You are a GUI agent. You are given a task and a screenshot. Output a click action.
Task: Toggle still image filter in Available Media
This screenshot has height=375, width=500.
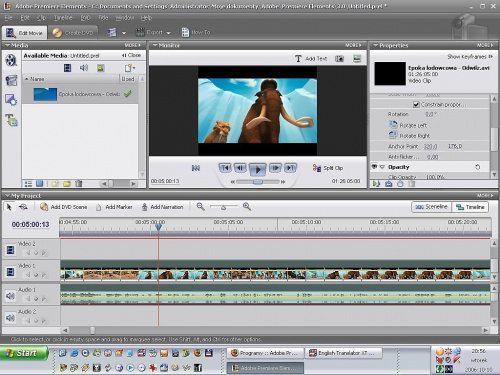point(100,68)
